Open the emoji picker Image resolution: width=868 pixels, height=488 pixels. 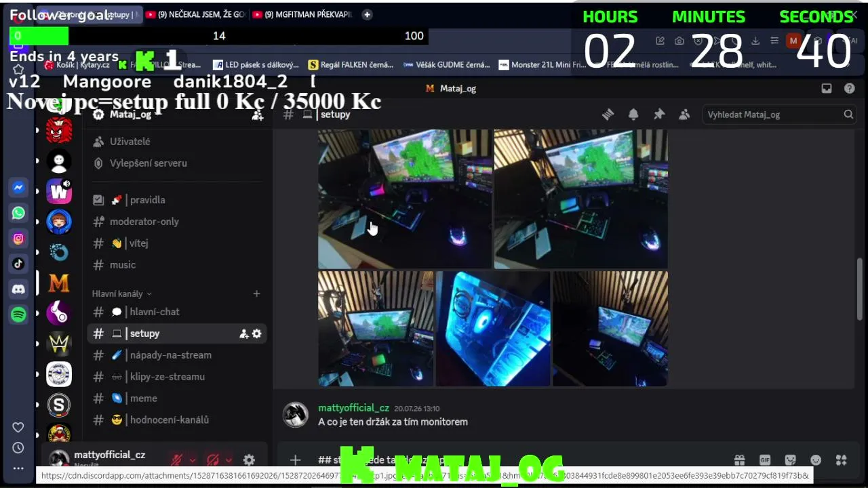click(x=816, y=460)
